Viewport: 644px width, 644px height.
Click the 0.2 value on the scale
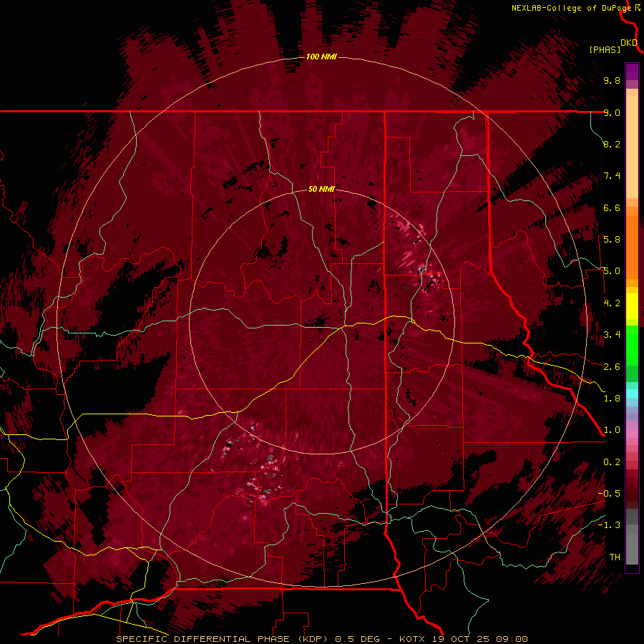(612, 462)
